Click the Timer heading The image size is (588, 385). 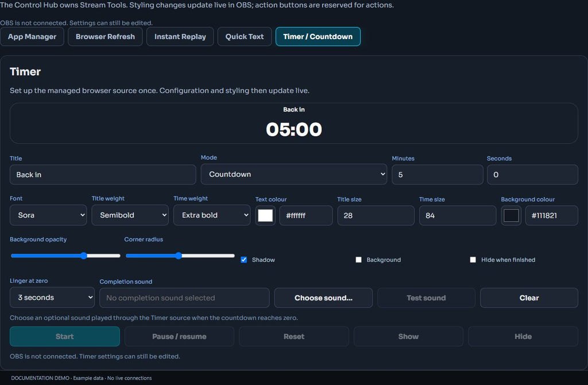point(25,72)
